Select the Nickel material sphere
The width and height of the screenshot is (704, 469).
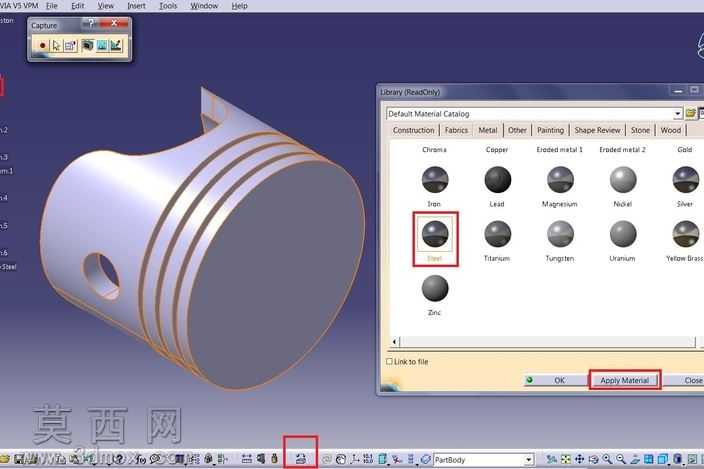pyautogui.click(x=623, y=180)
